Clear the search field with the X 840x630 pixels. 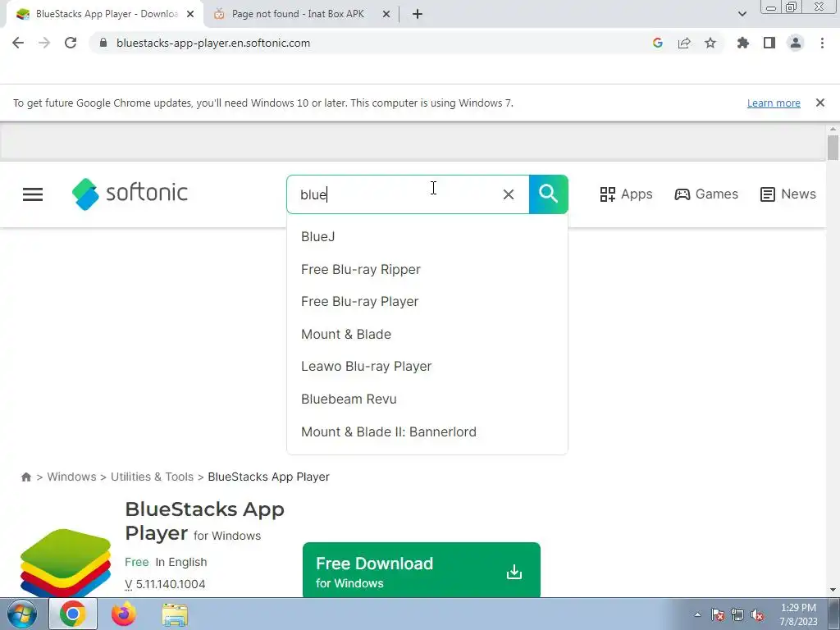click(509, 194)
